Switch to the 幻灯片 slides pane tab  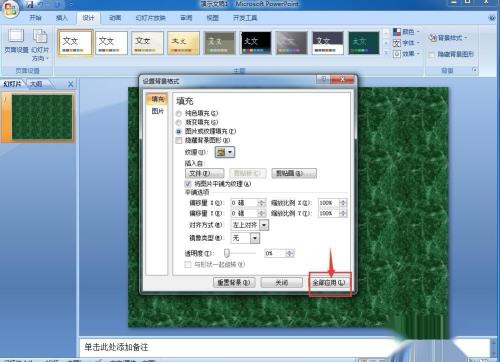tap(12, 84)
